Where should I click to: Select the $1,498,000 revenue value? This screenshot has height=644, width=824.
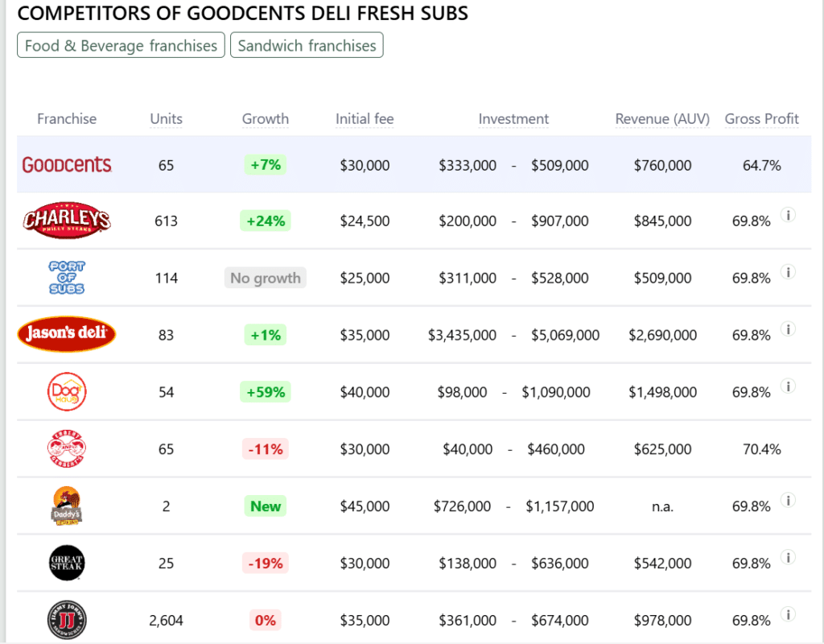click(x=663, y=392)
